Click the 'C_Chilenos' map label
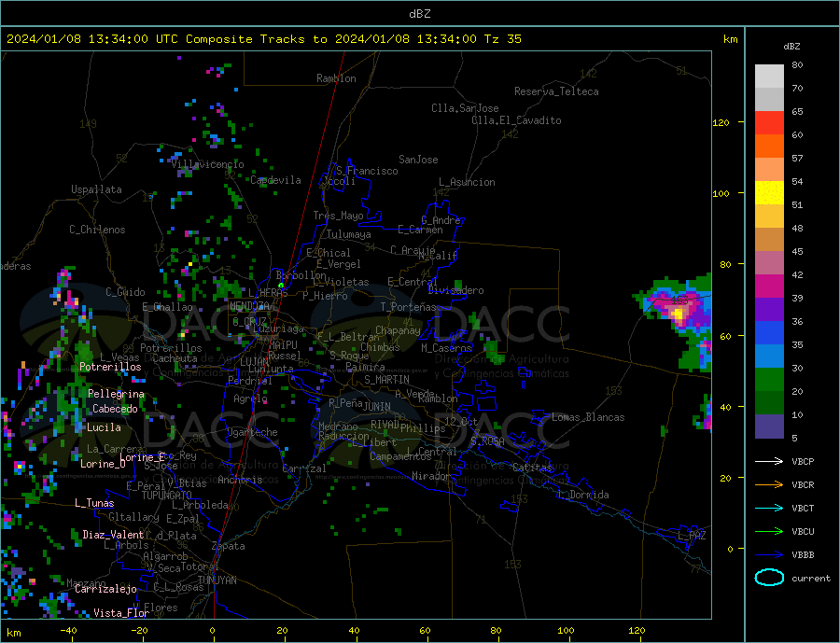 pyautogui.click(x=97, y=230)
